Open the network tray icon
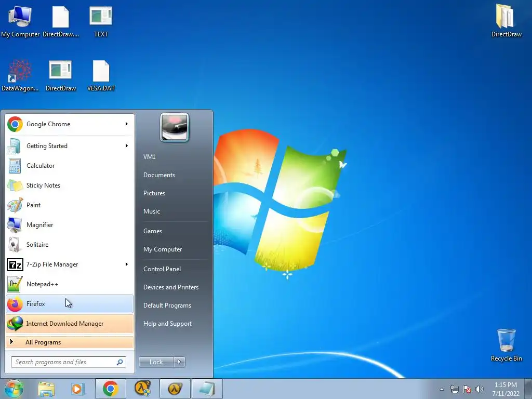 [454, 389]
